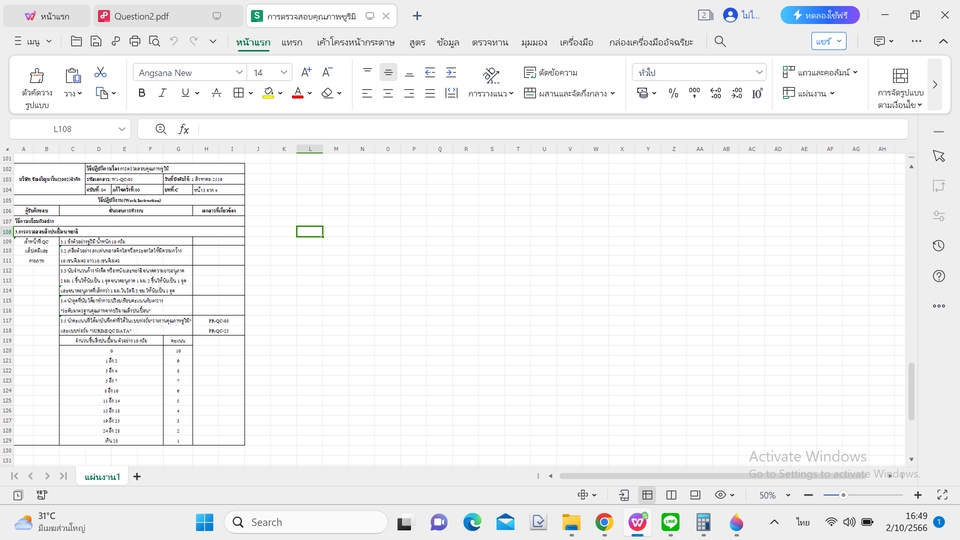Click the Save icon in quick toolbar

96,41
